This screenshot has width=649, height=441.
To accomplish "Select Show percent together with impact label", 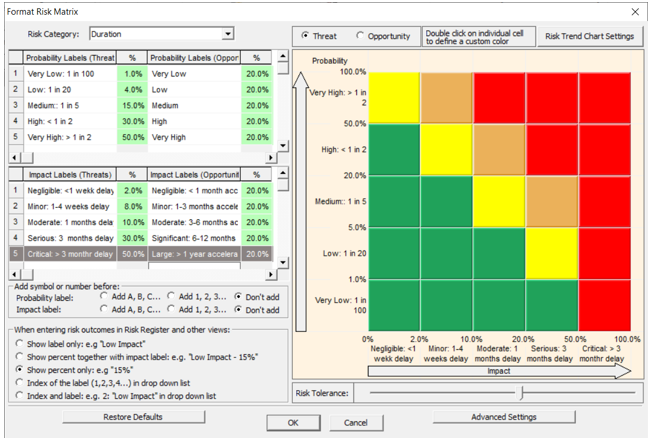I will click(x=19, y=356).
